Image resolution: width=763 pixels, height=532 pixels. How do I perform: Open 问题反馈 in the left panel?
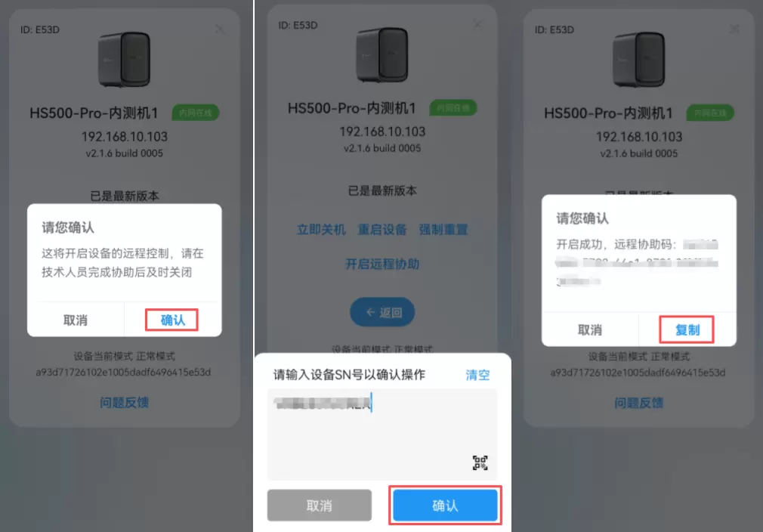124,403
